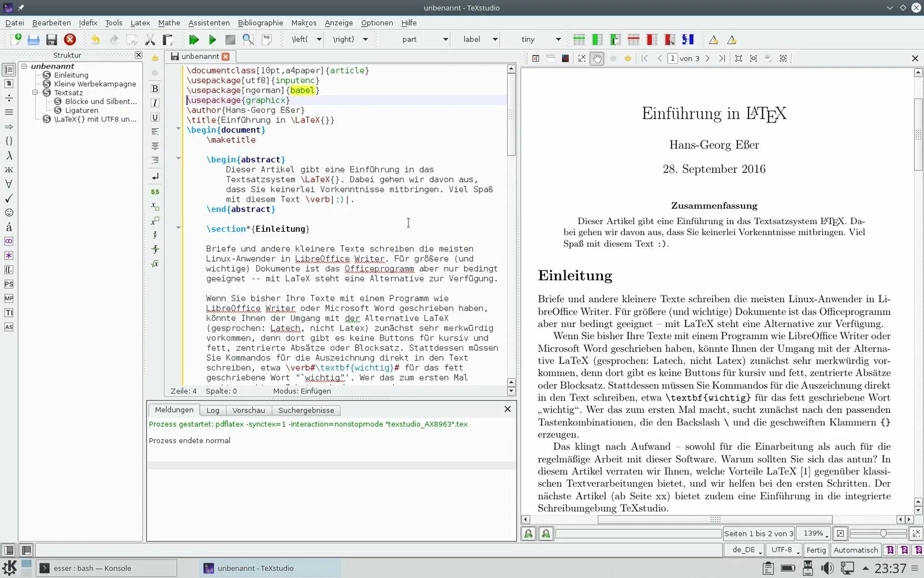Screen dimensions: 924x578
Task: Open the de_DE language dropdown
Action: point(745,550)
